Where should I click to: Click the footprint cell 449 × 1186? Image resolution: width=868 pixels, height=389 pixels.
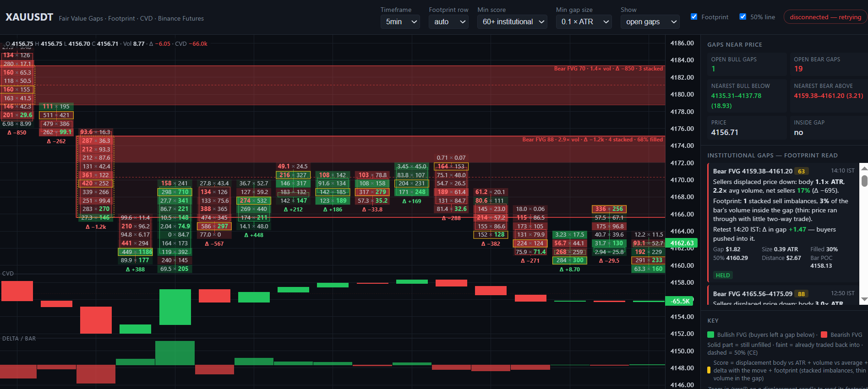pyautogui.click(x=136, y=252)
